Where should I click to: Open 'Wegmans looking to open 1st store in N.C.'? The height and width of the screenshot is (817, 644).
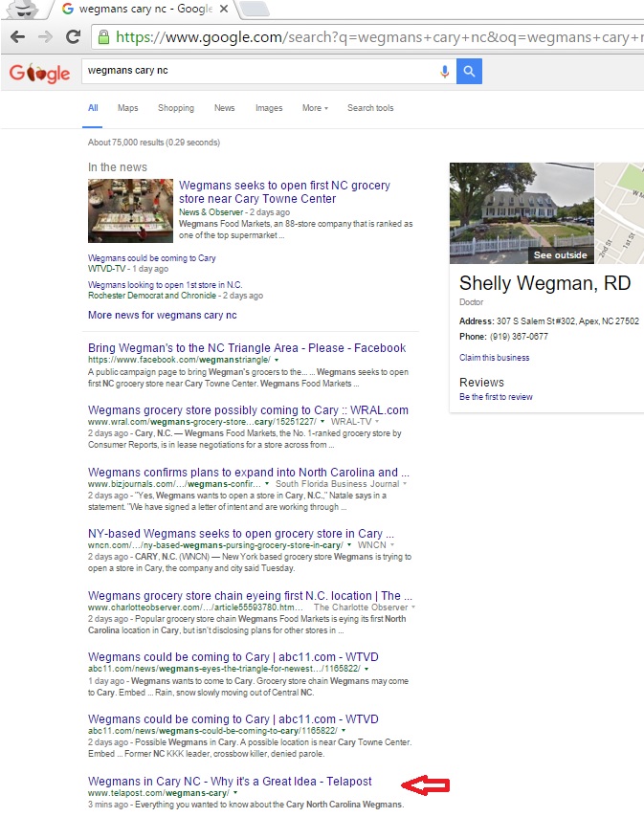click(166, 285)
